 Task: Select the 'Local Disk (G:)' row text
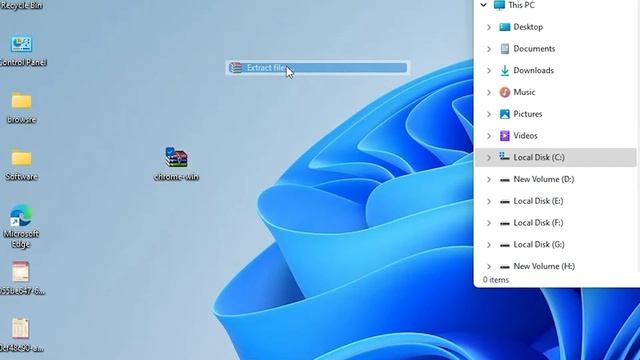click(539, 244)
